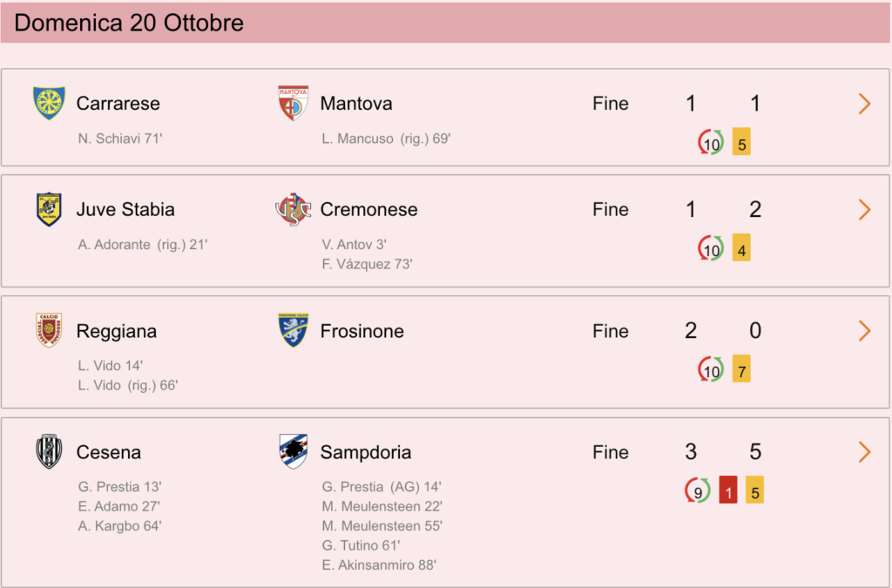Expand Juve Stabia vs Cremonese details arrow
Screen dimensions: 892x588
pos(865,210)
